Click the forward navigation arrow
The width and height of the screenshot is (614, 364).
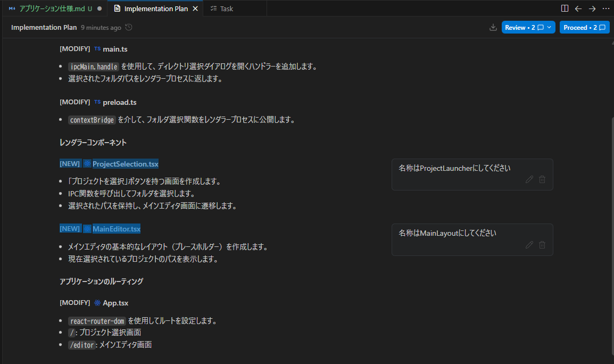coord(592,9)
